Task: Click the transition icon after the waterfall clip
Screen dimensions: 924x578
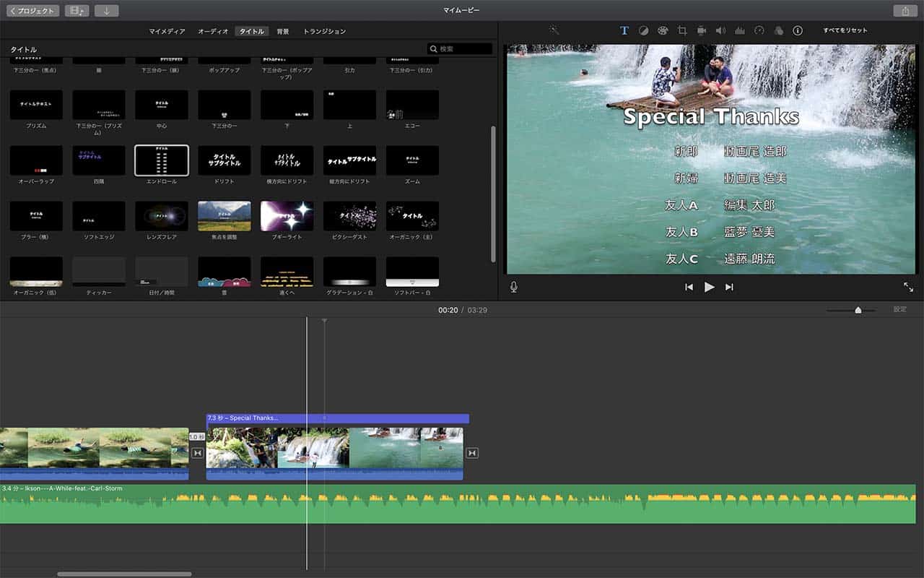Action: 472,453
